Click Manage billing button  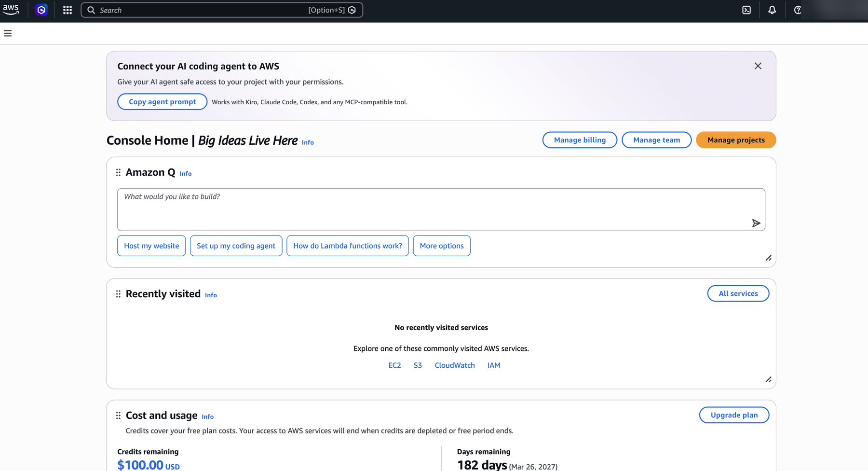pyautogui.click(x=580, y=140)
